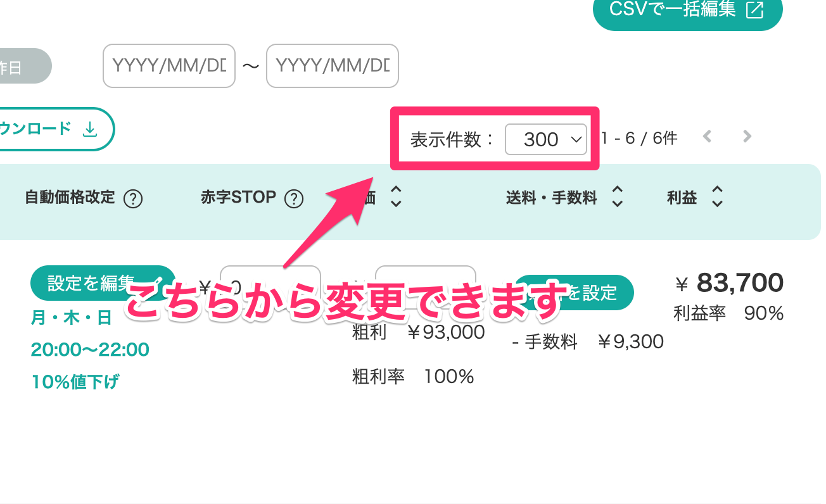826x504 pixels.
Task: Click the end date YYYY/MM/DD field
Action: tap(333, 66)
